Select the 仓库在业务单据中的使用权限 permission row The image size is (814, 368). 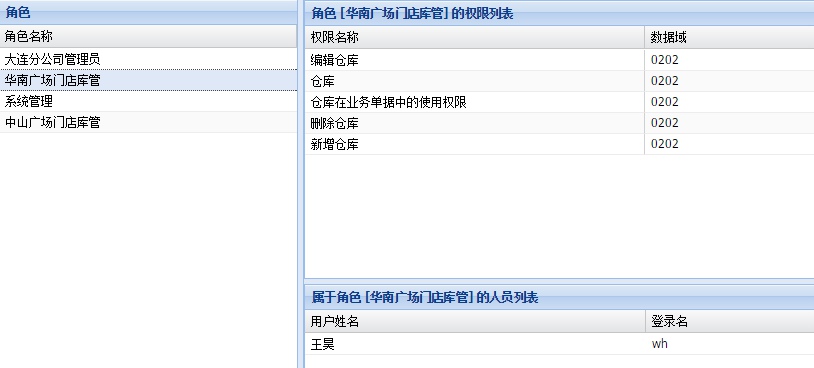560,102
